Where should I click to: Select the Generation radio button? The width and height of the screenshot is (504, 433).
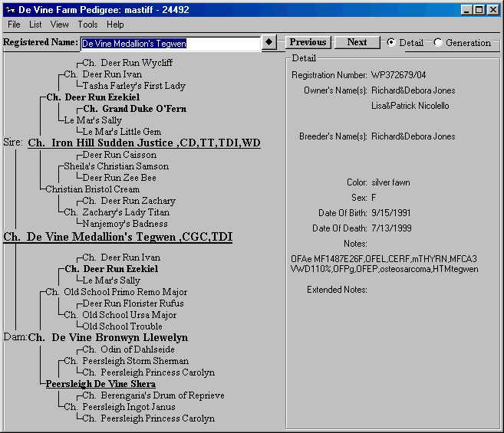pyautogui.click(x=438, y=43)
